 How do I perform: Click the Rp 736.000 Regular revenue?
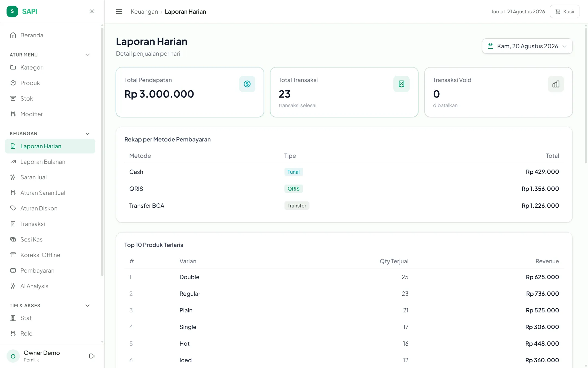542,294
